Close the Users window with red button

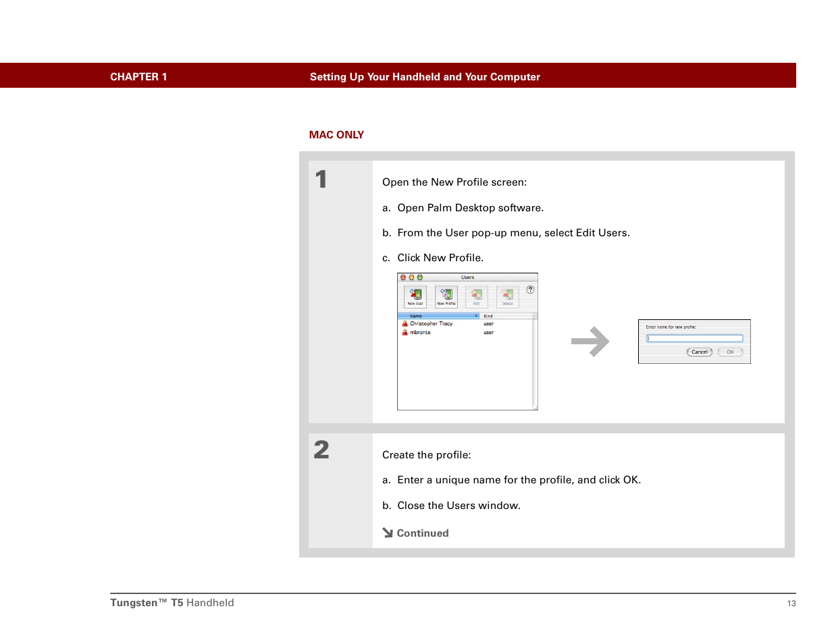[403, 277]
